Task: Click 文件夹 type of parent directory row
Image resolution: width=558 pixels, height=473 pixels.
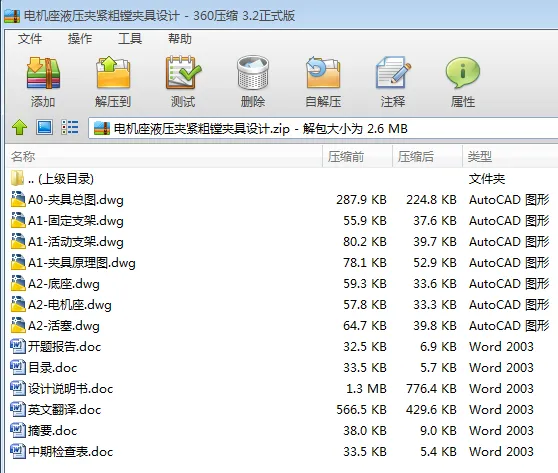Action: 487,179
